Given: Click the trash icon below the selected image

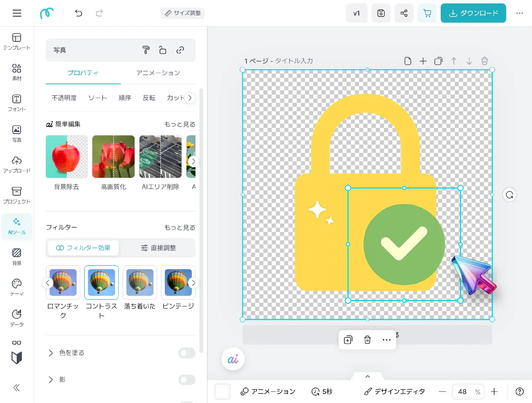Looking at the screenshot, I should [367, 340].
